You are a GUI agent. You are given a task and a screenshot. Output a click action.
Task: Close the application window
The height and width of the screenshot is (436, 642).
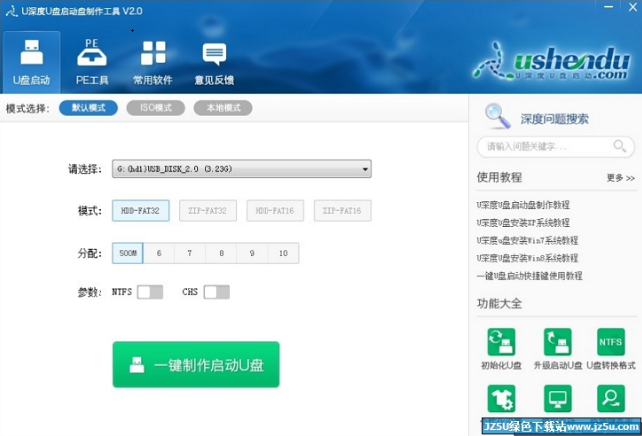[633, 7]
